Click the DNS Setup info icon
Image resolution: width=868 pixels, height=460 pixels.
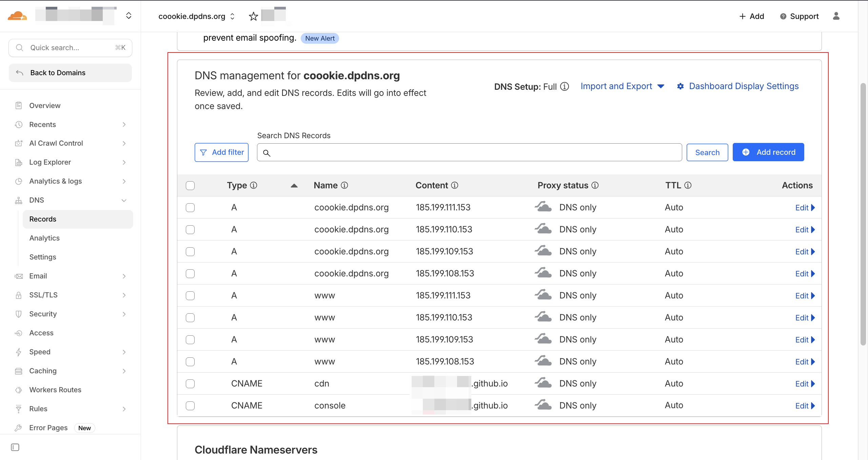pos(565,87)
